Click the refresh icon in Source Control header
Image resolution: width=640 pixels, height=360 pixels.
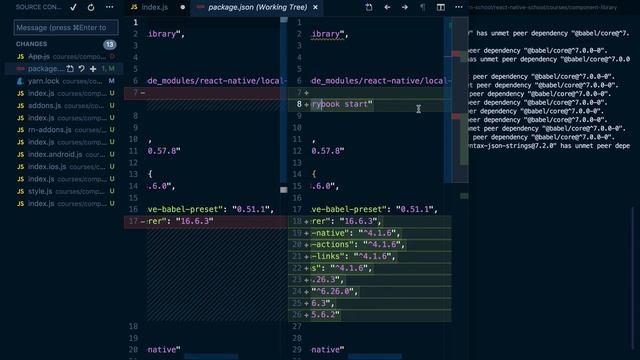(x=91, y=7)
